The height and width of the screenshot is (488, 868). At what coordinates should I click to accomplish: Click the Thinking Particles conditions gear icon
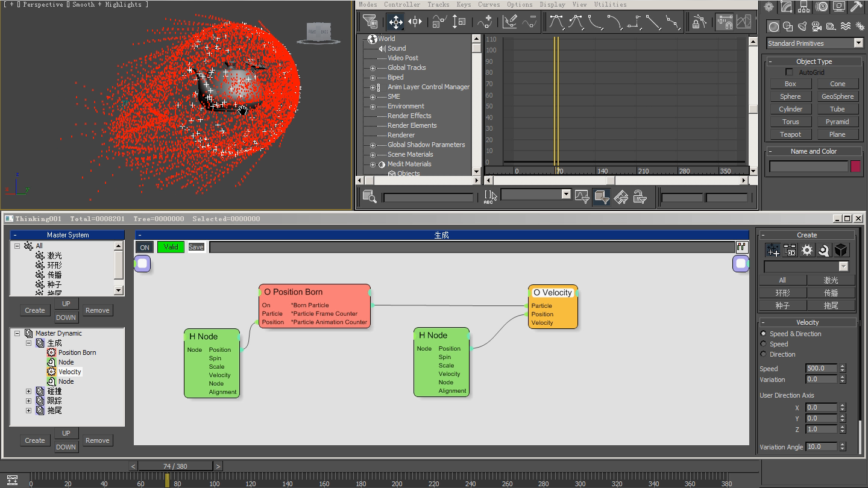click(x=807, y=250)
